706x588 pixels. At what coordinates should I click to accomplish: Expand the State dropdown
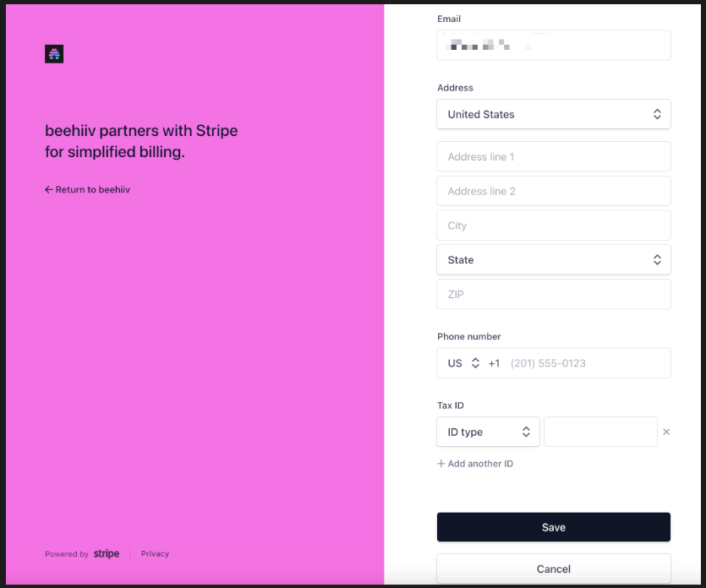[x=553, y=260]
